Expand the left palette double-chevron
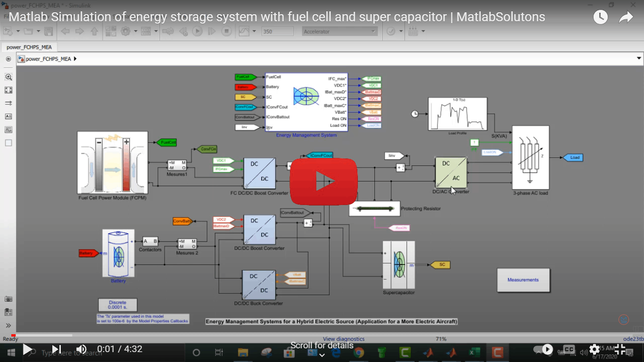The image size is (644, 362). click(x=8, y=325)
